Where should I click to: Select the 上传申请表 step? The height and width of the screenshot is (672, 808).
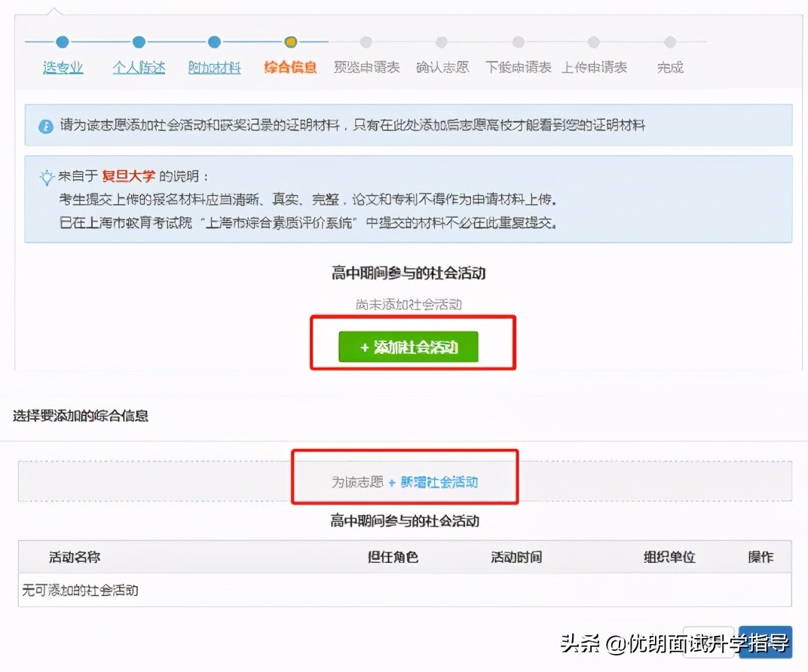coord(594,67)
